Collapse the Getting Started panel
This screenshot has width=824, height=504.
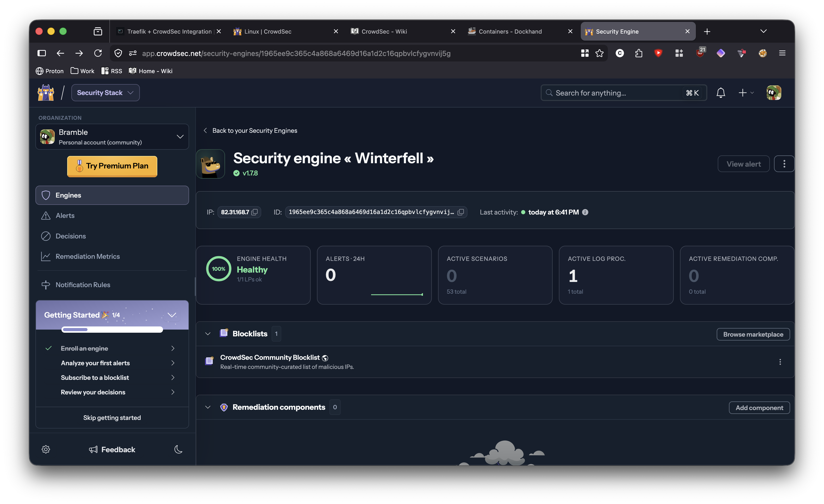point(172,315)
